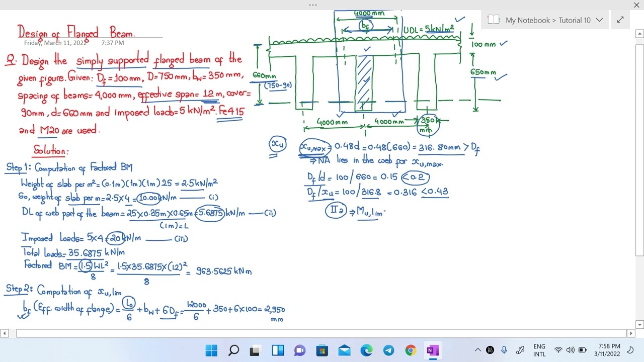This screenshot has height=362, width=644.
Task: Launch Microsoft Edge from the taskbar
Action: (366, 350)
